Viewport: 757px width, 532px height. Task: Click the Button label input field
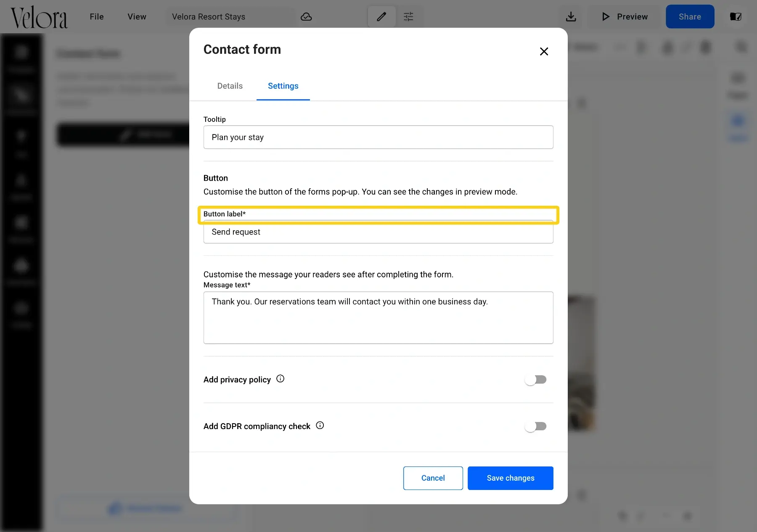378,232
